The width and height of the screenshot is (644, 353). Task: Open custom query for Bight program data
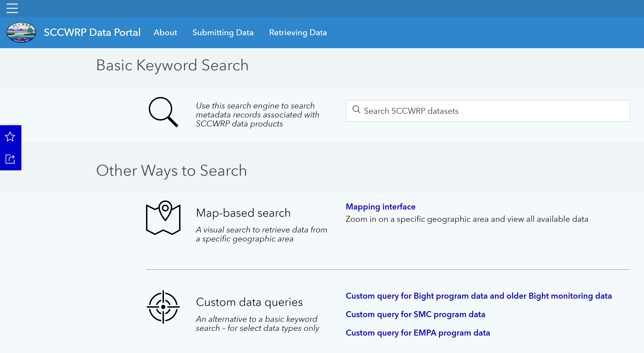point(478,296)
